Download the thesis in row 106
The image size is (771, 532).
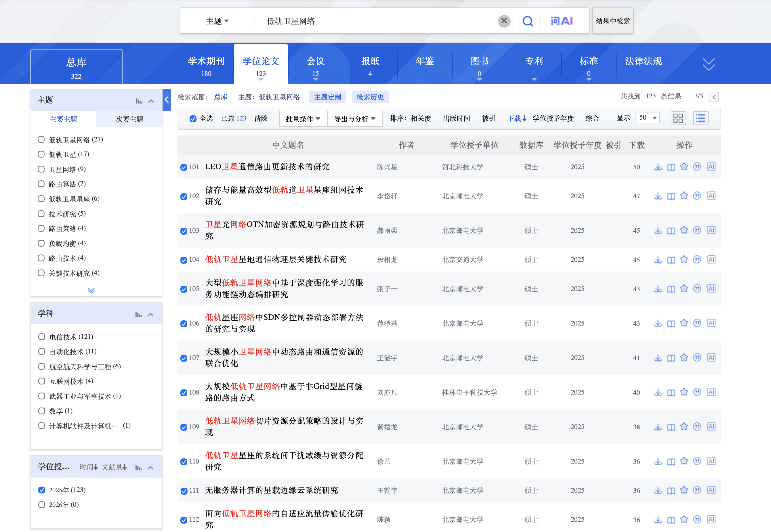[658, 323]
